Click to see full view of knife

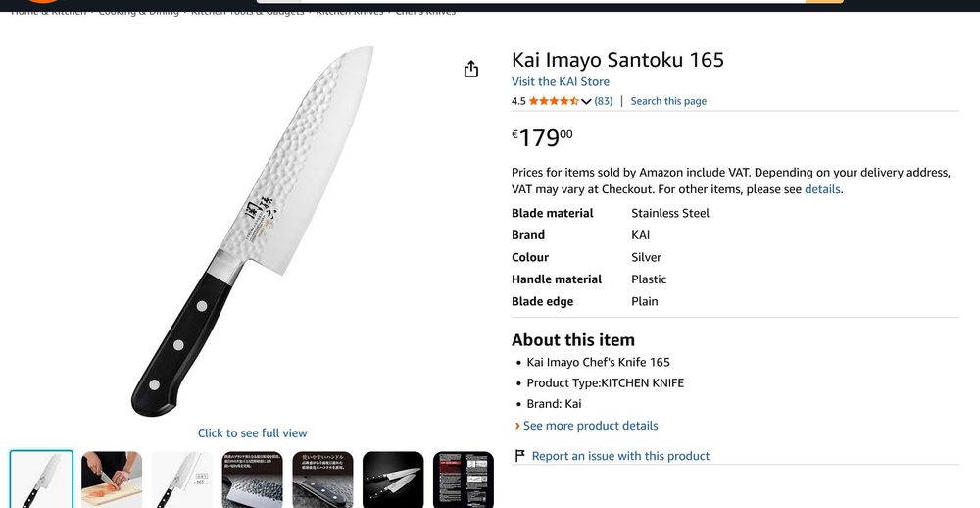pyautogui.click(x=252, y=432)
